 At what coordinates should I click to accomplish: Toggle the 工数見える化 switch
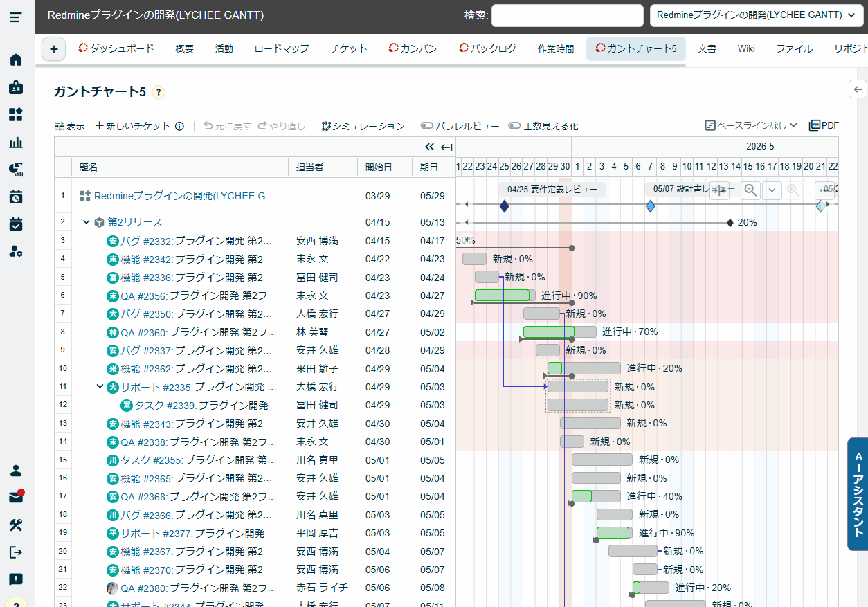(x=514, y=126)
